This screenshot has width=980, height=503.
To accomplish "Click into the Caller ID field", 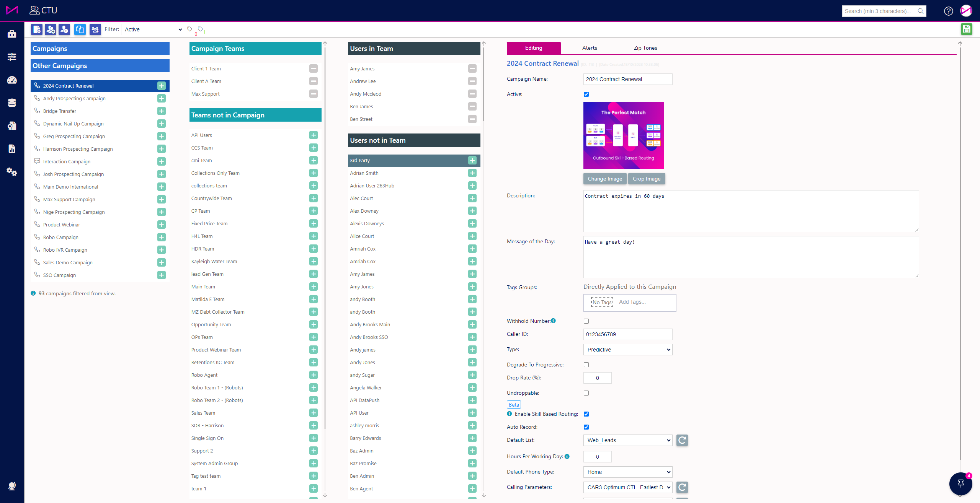I will point(627,334).
